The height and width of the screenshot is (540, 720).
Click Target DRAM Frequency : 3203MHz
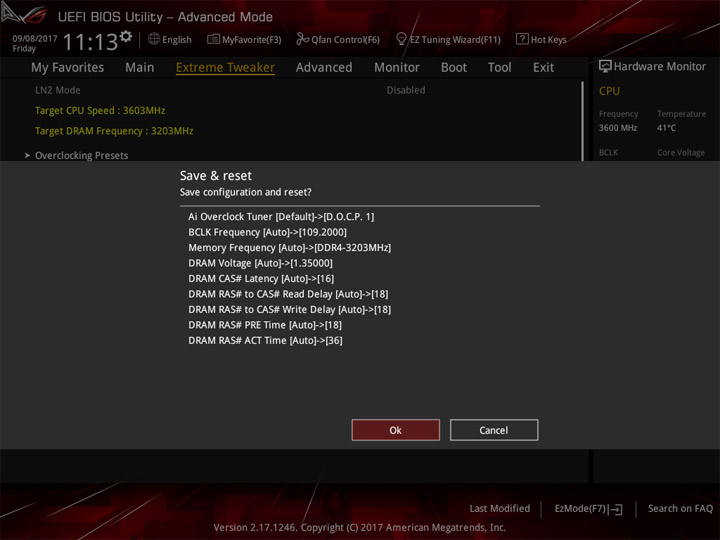pyautogui.click(x=114, y=131)
